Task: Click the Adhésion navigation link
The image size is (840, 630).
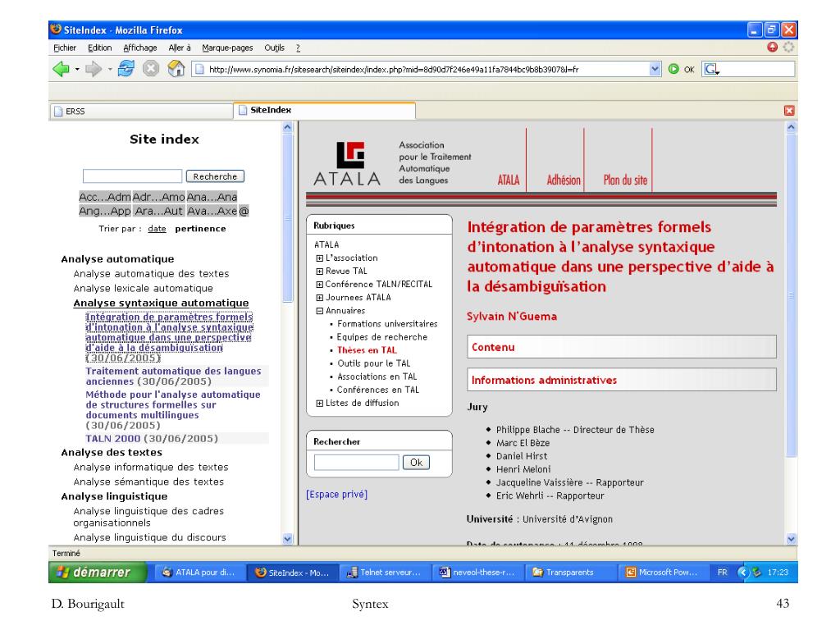Action: coord(563,180)
